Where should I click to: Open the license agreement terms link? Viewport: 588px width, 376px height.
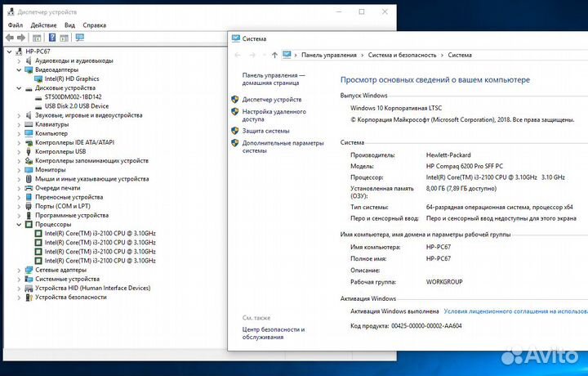click(515, 311)
